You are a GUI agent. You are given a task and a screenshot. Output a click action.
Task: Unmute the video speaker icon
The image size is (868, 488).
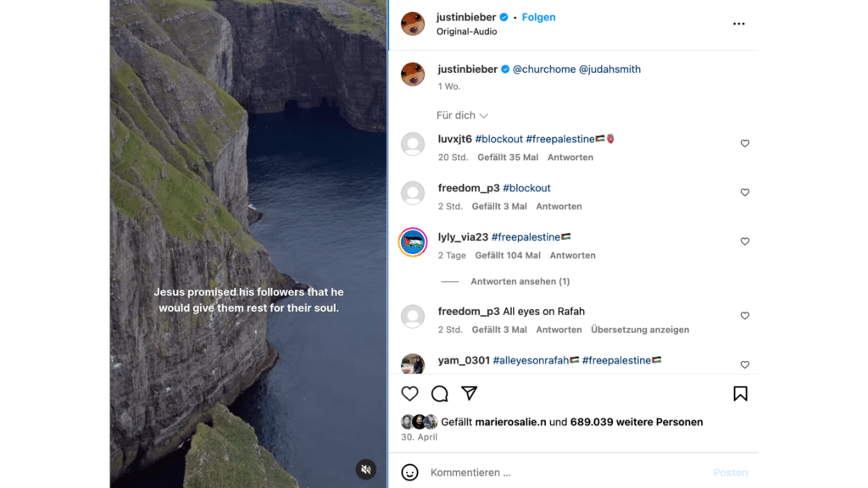pyautogui.click(x=366, y=469)
